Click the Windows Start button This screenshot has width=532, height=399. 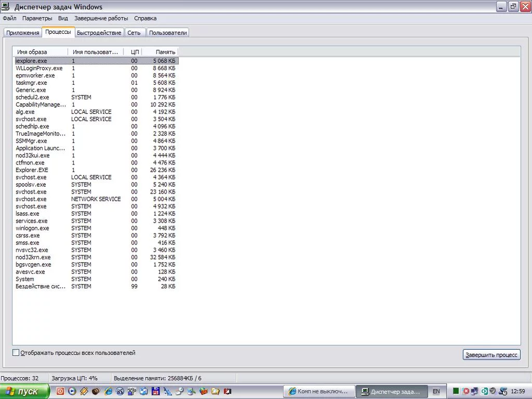pos(25,391)
